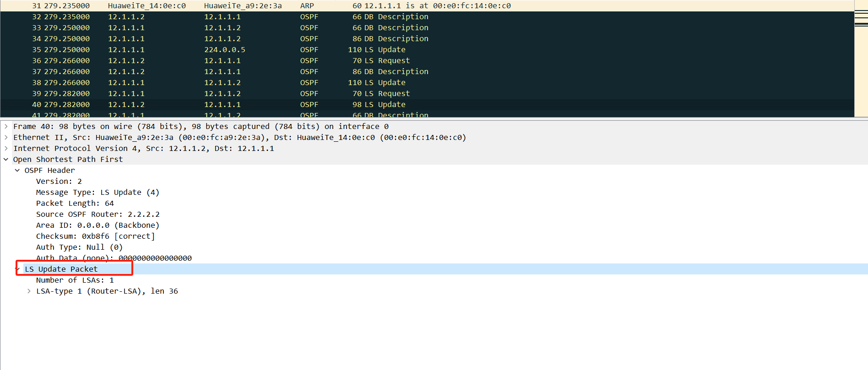Select packet 32 DB Description row
This screenshot has width=868, height=370.
point(427,17)
